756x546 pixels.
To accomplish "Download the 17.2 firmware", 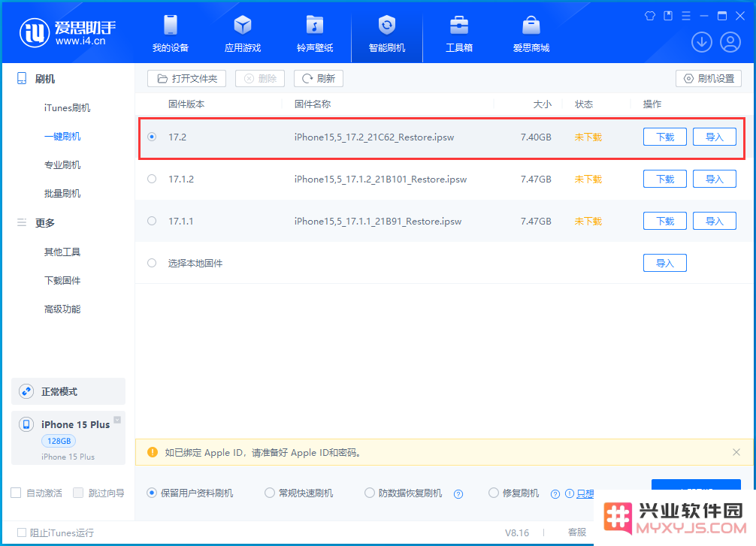I will pos(665,137).
